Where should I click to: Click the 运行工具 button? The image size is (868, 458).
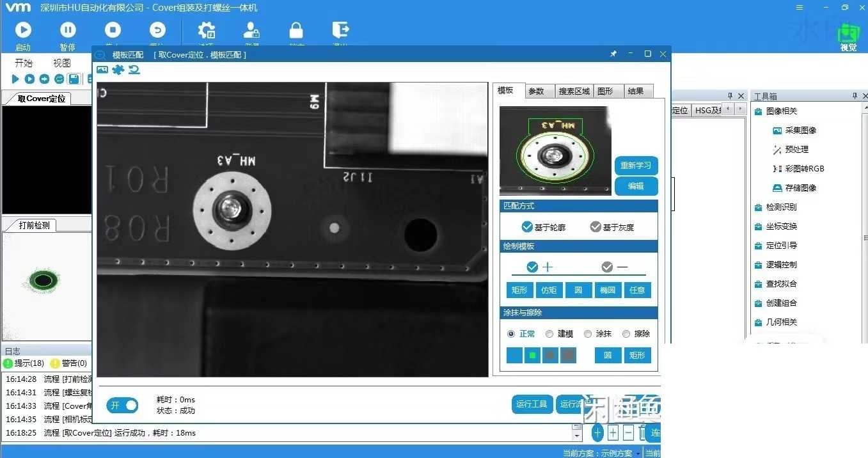[x=532, y=404]
